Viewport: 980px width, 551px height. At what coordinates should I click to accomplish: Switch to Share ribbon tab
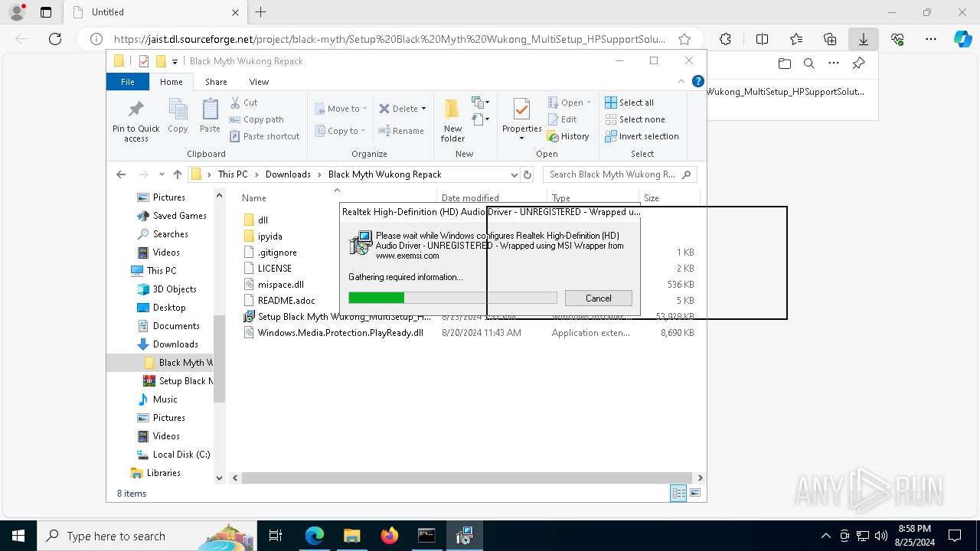pos(216,82)
